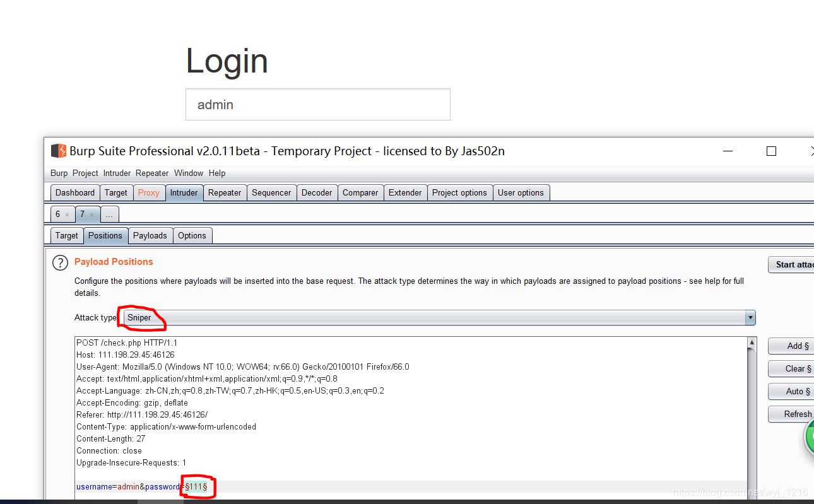The image size is (814, 504).
Task: Click the admin username field on Login page
Action: click(x=318, y=104)
